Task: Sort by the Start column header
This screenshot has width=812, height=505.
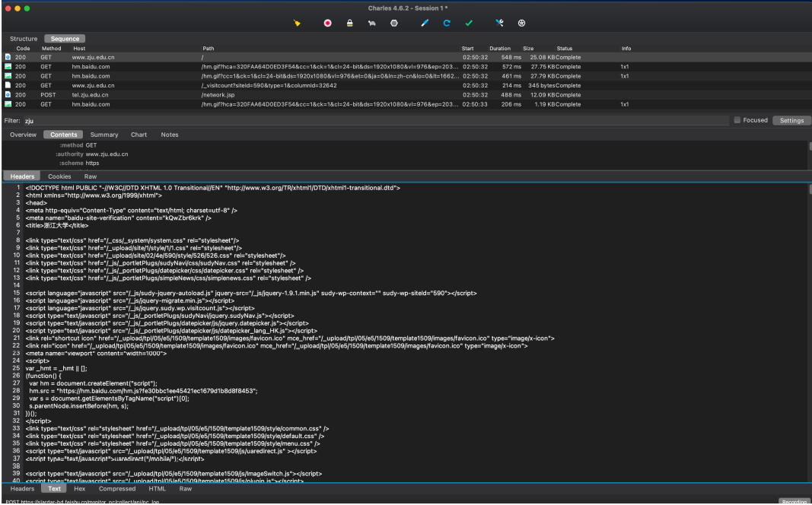Action: coord(467,48)
